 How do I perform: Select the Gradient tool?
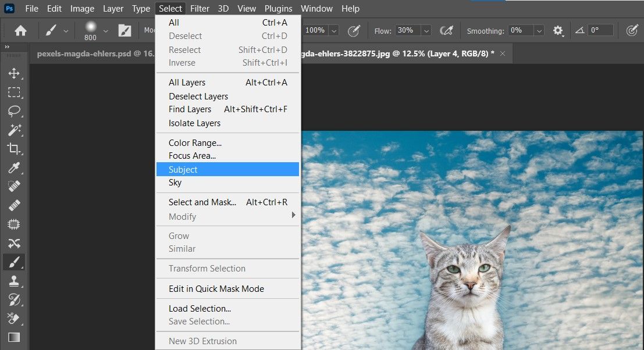14,337
